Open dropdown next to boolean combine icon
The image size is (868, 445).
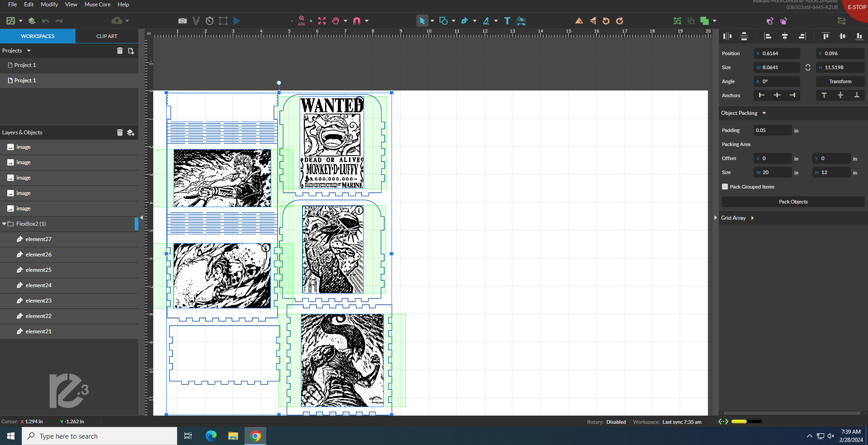coord(715,21)
